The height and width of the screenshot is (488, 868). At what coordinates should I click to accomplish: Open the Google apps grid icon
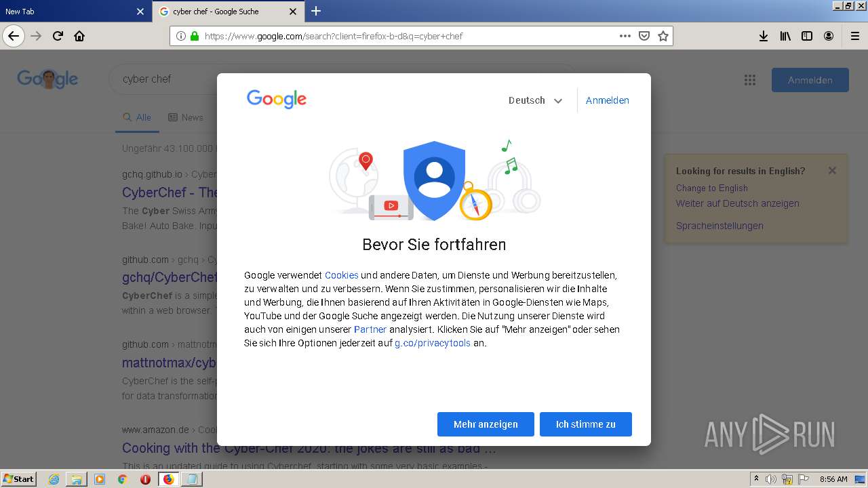pos(749,80)
